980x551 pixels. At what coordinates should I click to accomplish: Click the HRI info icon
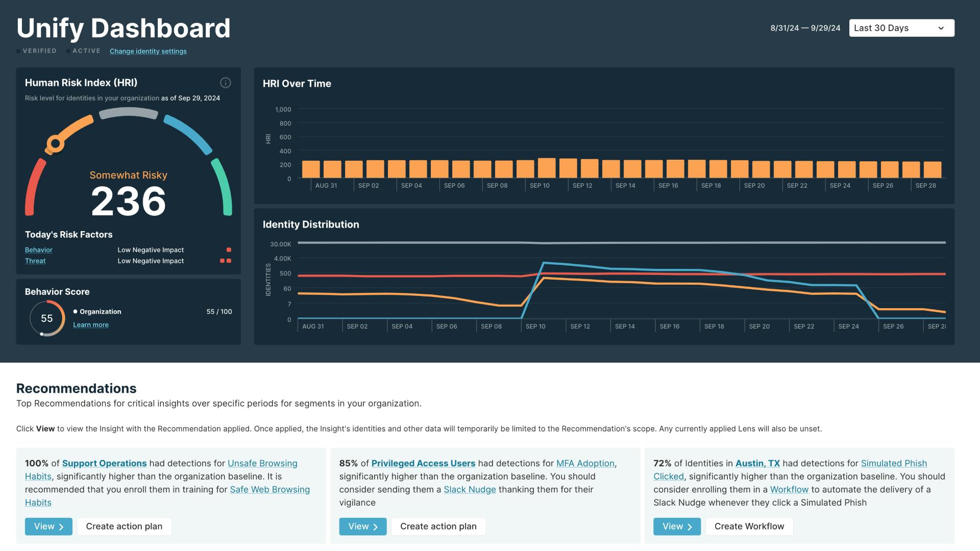(x=225, y=83)
